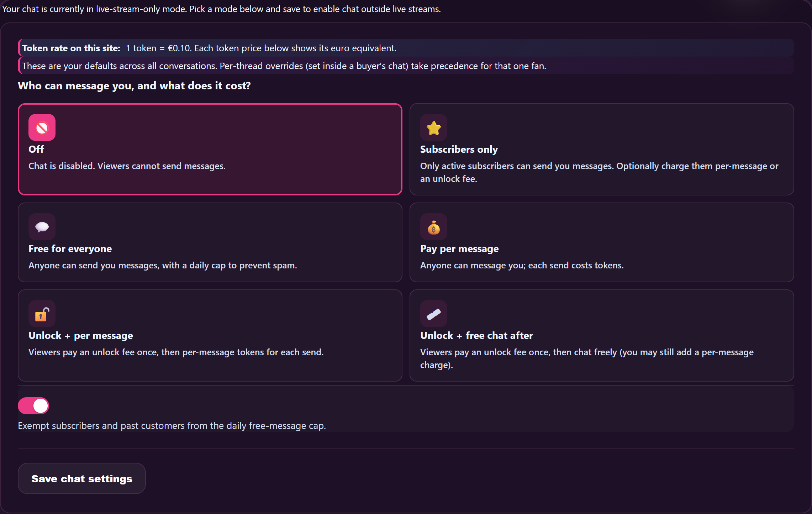This screenshot has height=514, width=812.
Task: Click the speech bubble icon
Action: (42, 227)
